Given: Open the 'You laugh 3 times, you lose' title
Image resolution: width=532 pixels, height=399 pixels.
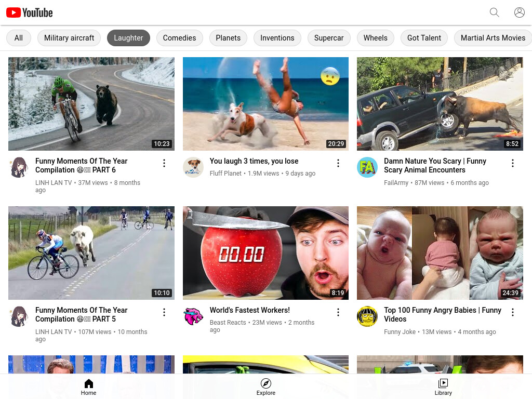Looking at the screenshot, I should point(254,161).
